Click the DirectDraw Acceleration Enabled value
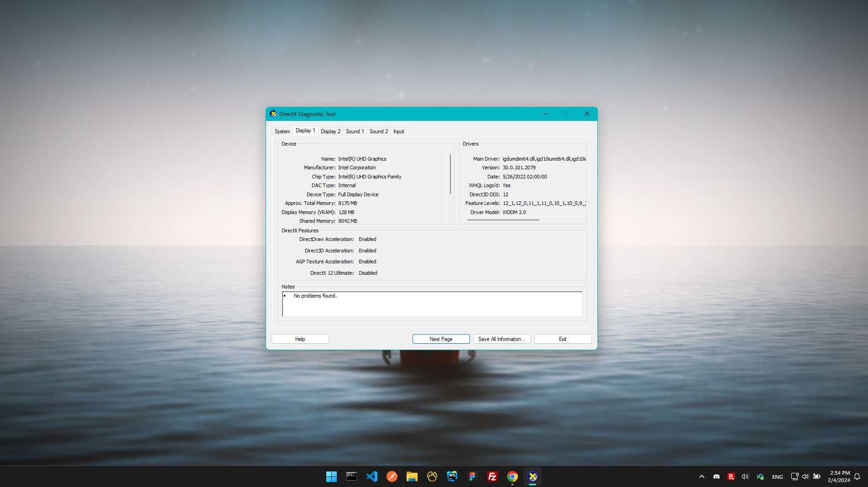 (x=367, y=239)
